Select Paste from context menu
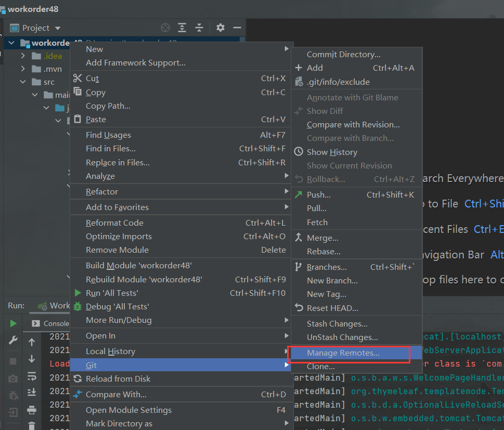This screenshot has width=504, height=430. tap(180, 120)
